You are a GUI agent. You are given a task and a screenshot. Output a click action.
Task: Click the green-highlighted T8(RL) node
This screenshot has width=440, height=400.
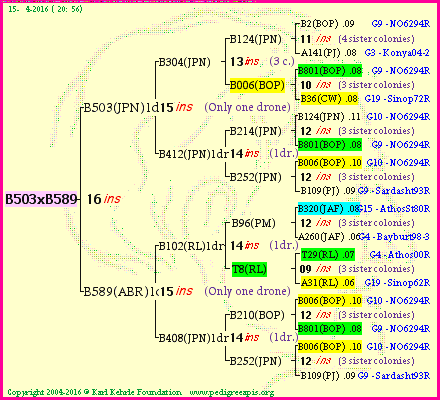coord(249,269)
